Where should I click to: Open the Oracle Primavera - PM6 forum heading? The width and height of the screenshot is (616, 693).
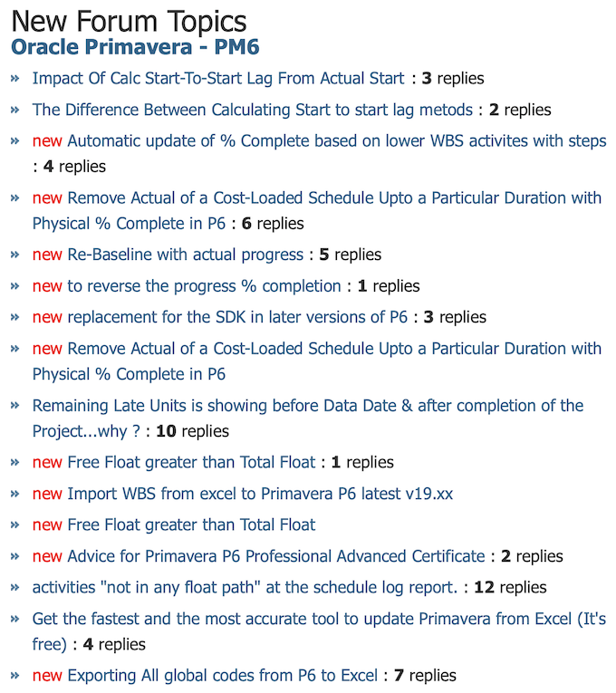pyautogui.click(x=135, y=47)
